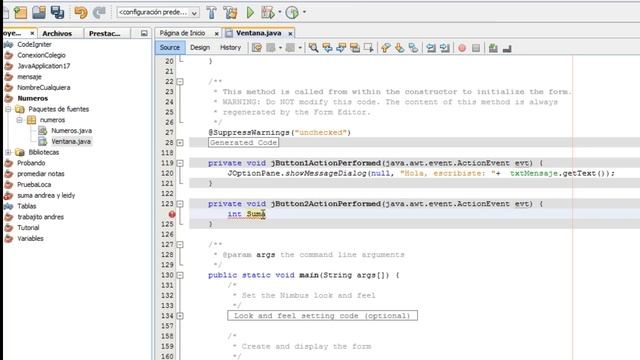Viewport: 640px width, 360px height.
Task: Select Numeros.java in project tree
Action: click(x=71, y=131)
